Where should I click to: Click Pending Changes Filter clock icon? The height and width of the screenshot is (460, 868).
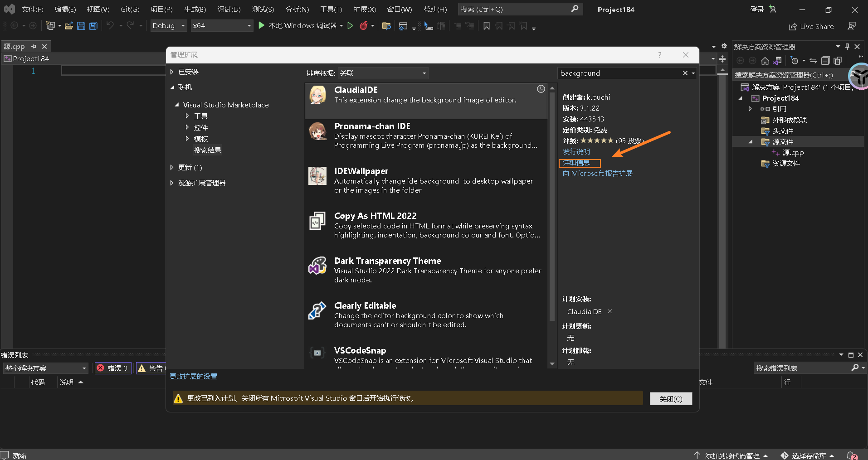click(x=794, y=61)
